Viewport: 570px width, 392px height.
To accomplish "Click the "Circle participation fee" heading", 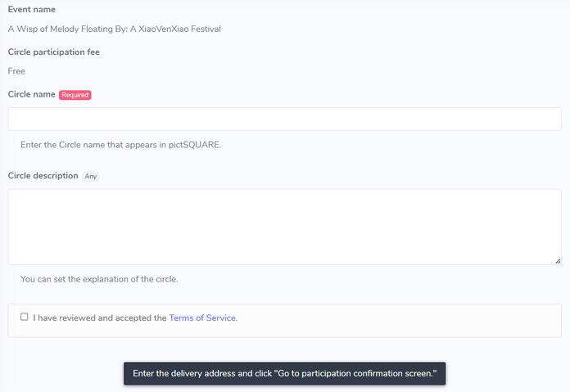I will point(54,52).
